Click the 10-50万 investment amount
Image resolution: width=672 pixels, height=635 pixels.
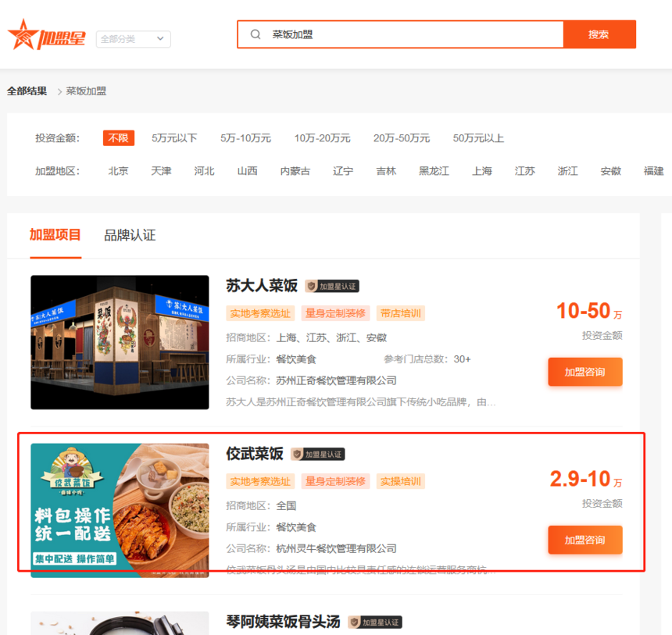589,311
